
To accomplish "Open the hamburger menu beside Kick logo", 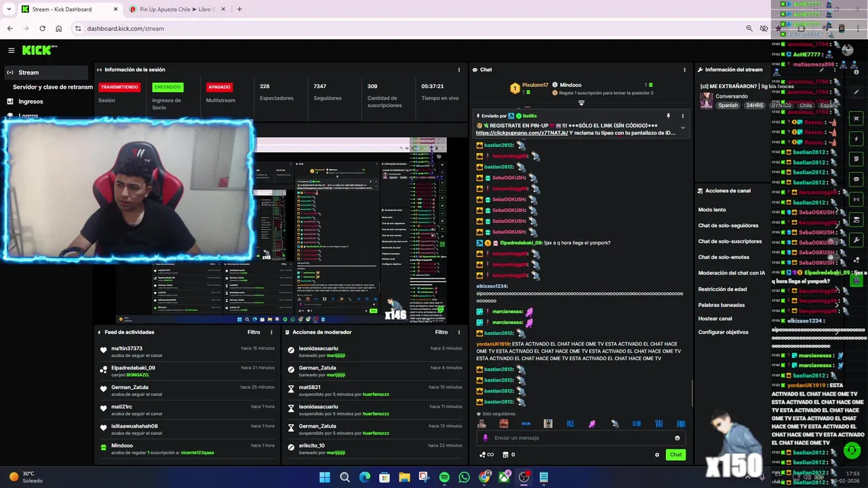I will point(11,50).
